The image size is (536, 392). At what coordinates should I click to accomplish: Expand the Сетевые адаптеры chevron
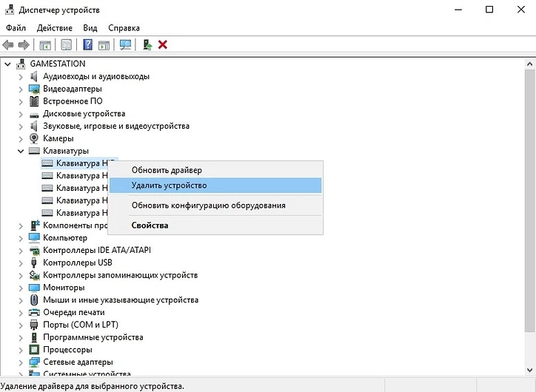point(21,362)
